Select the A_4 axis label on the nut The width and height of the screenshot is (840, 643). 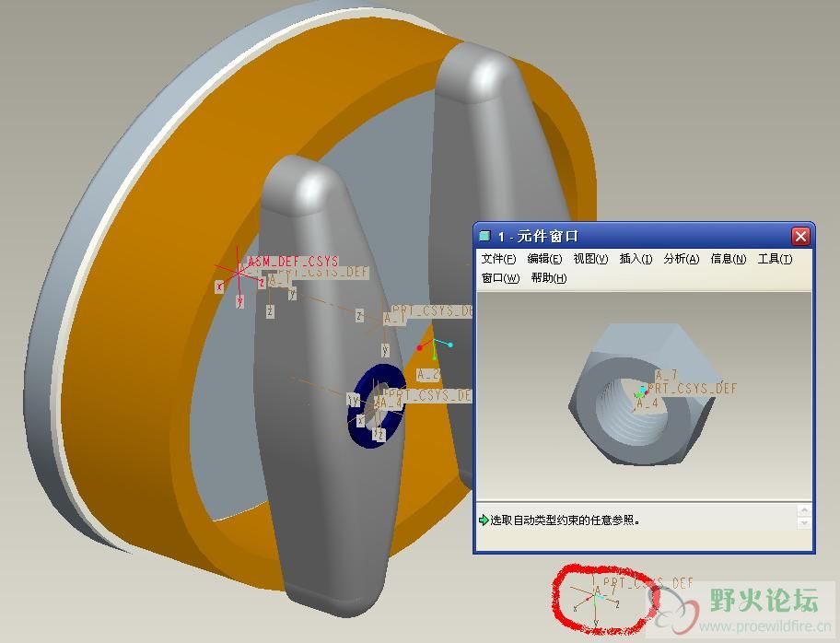click(x=647, y=403)
